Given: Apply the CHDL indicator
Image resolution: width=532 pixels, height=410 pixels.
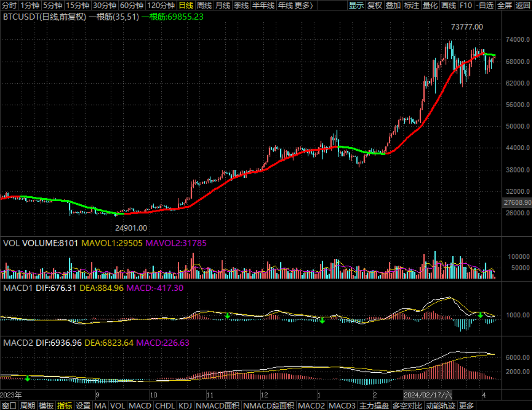Looking at the screenshot, I should [x=165, y=406].
